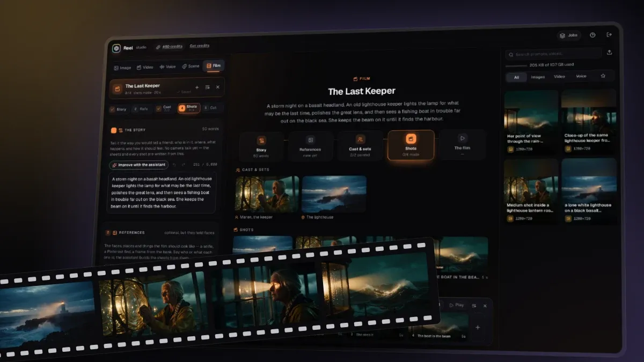Viewport: 644px width, 362px height.
Task: Select the Shots stage card
Action: [x=411, y=144]
